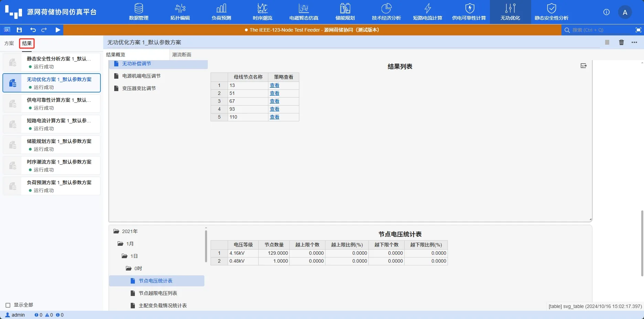Select 时序潮流方案 1_默认参数方案 item
644x319 pixels.
pos(52,165)
